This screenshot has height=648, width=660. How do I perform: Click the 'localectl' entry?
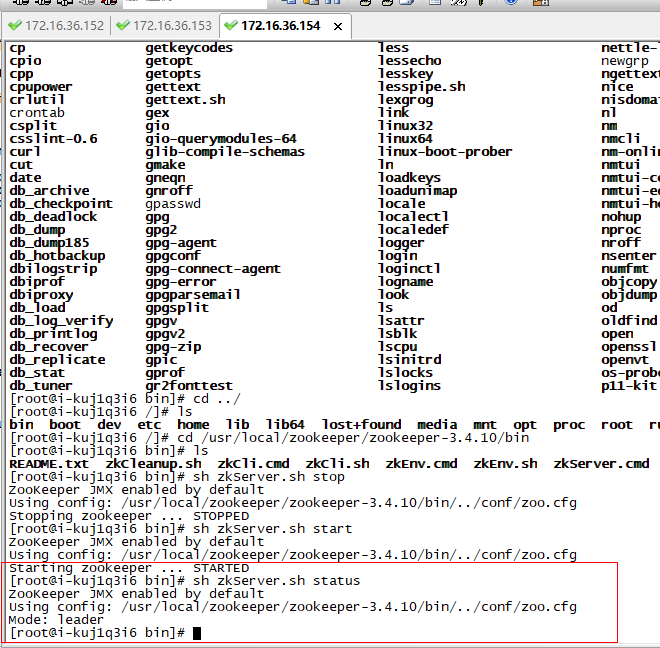point(413,216)
